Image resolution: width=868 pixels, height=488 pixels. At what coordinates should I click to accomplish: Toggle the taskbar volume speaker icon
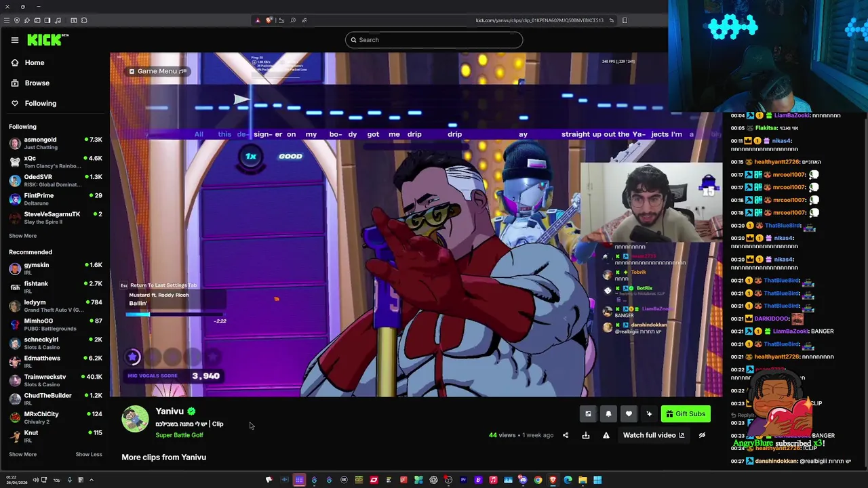(36, 480)
